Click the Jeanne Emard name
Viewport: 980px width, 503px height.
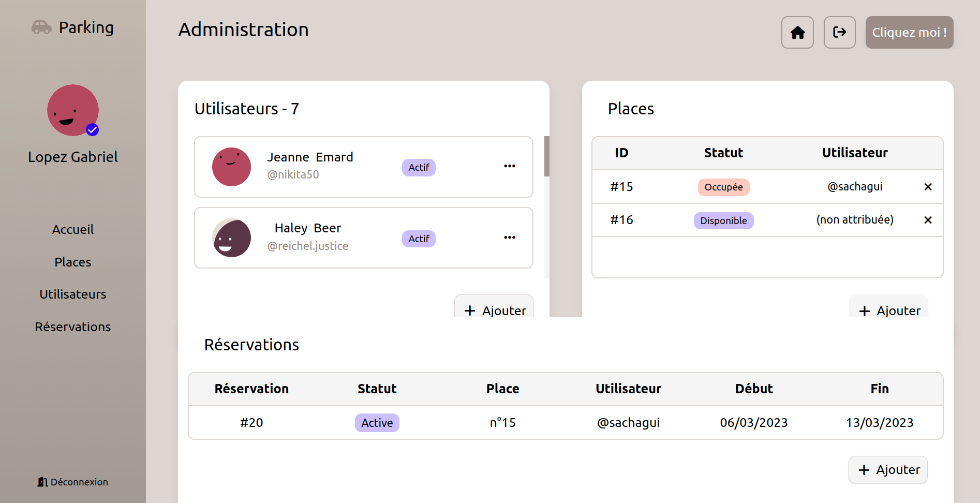pos(310,157)
